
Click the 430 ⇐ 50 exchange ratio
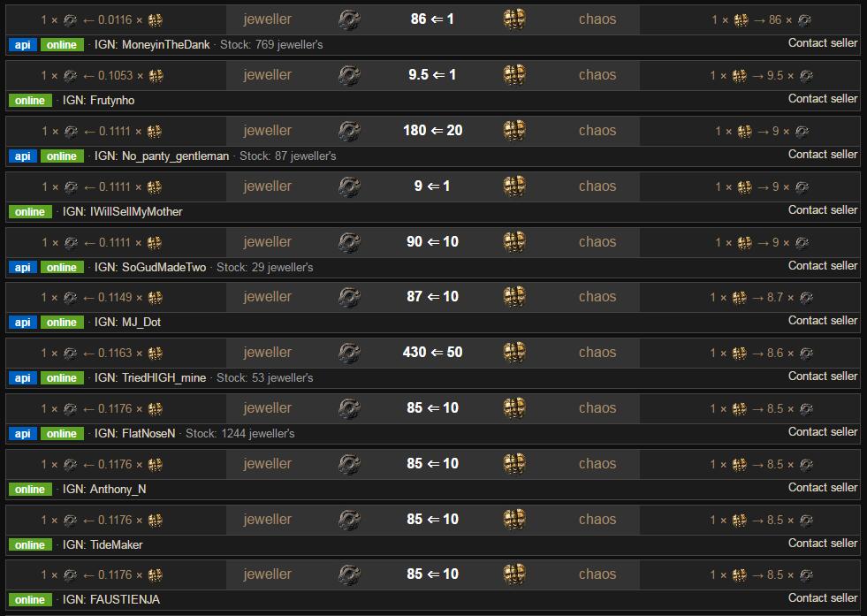[x=432, y=353]
